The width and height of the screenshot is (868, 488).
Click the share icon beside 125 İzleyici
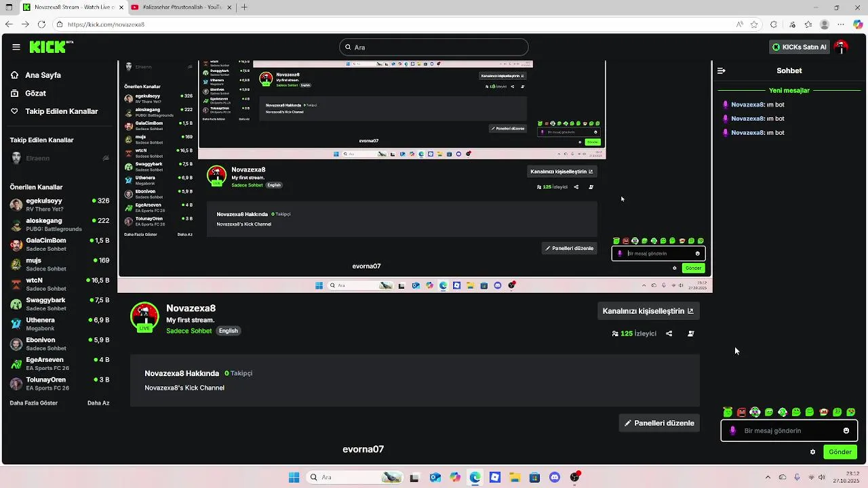[669, 333]
